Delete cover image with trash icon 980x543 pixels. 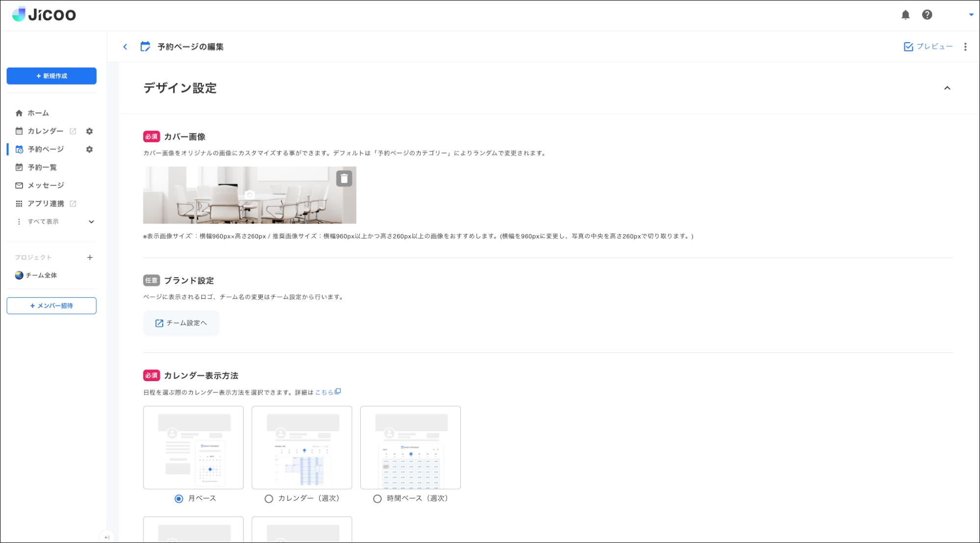pos(344,179)
